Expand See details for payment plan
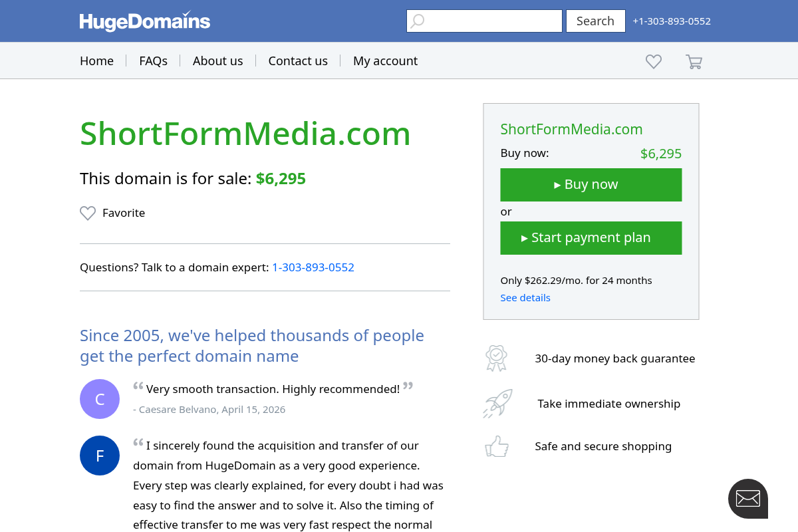798x532 pixels. click(x=525, y=298)
